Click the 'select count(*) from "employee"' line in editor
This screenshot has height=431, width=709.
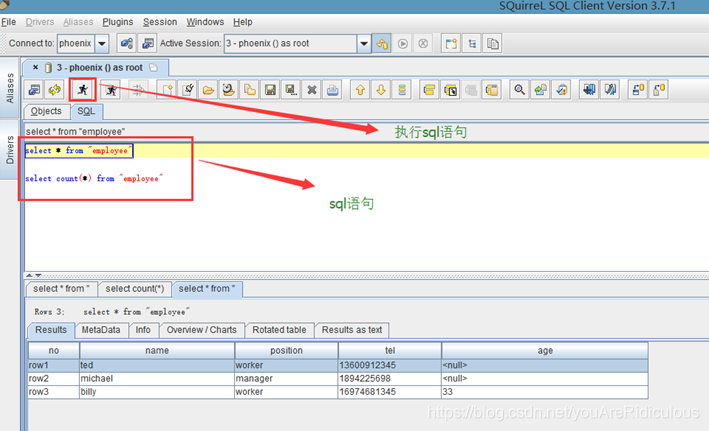[x=94, y=179]
